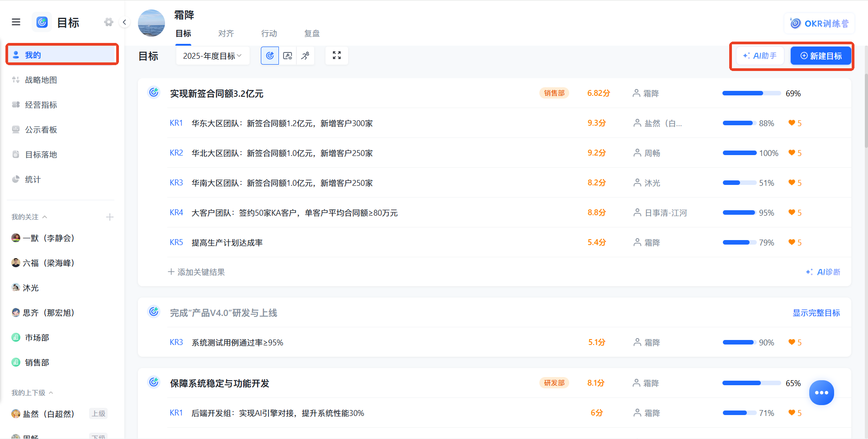The height and width of the screenshot is (439, 868).
Task: Click the 新建目标 button
Action: click(821, 56)
